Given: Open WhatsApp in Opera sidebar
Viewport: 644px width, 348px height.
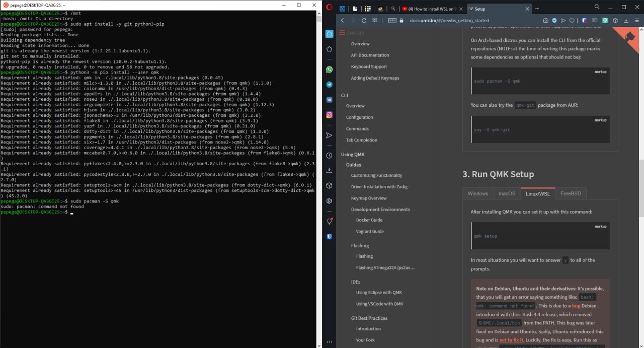Looking at the screenshot, I should pyautogui.click(x=329, y=69).
